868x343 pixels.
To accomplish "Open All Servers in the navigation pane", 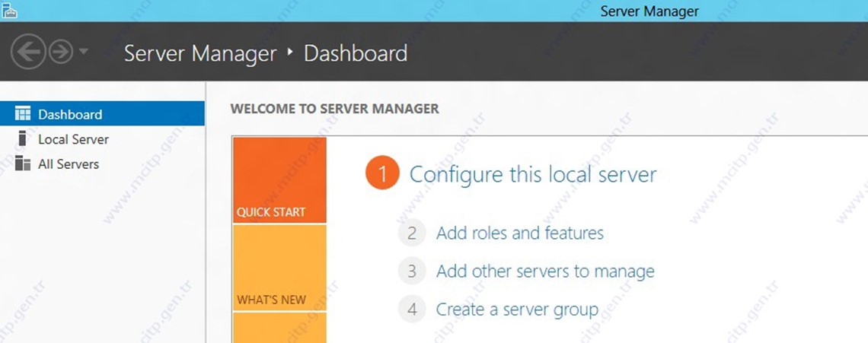I will click(102, 164).
